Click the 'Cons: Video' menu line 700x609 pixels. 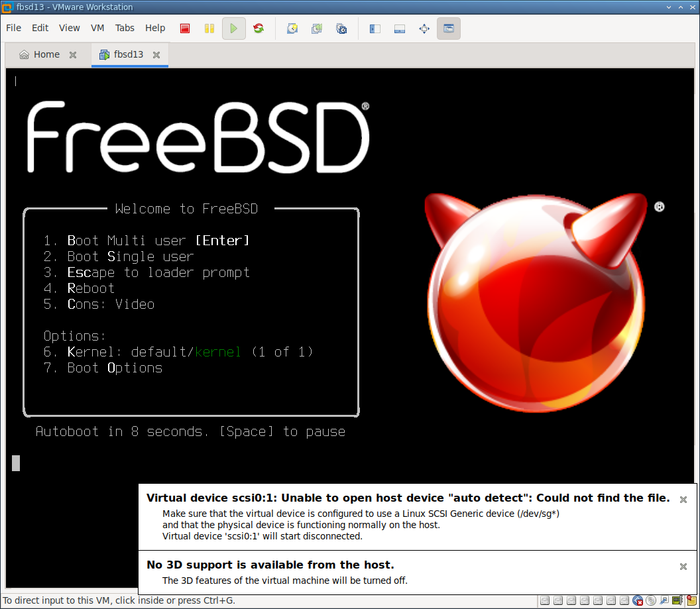tap(99, 304)
